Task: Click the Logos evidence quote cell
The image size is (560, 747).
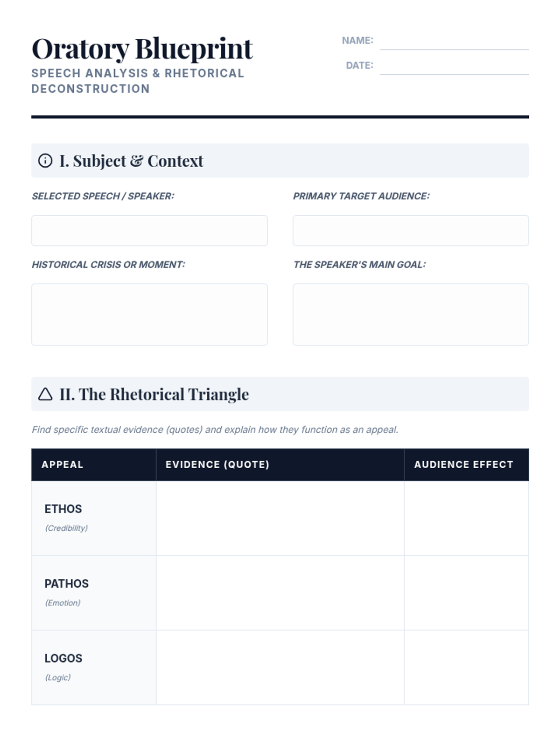Action: (280, 668)
